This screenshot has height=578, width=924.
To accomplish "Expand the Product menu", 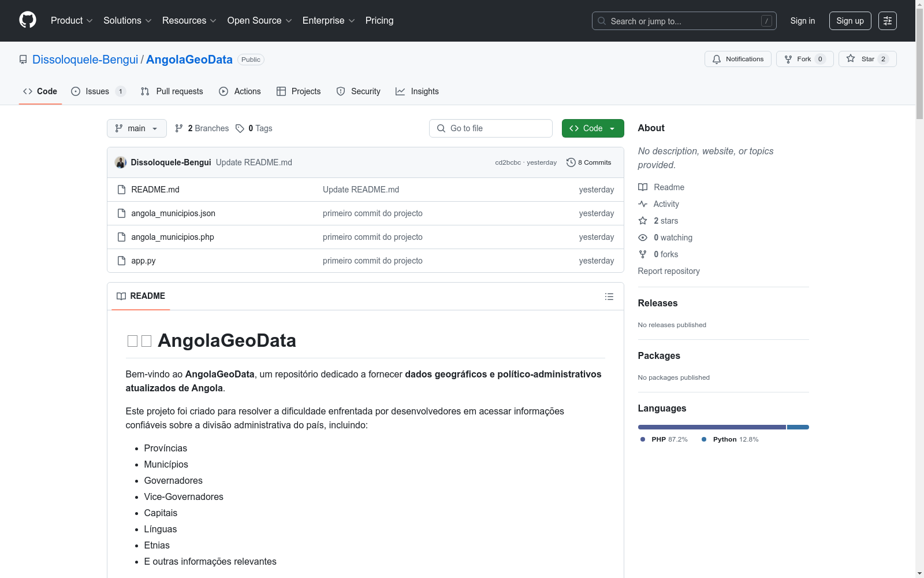I will coord(72,21).
